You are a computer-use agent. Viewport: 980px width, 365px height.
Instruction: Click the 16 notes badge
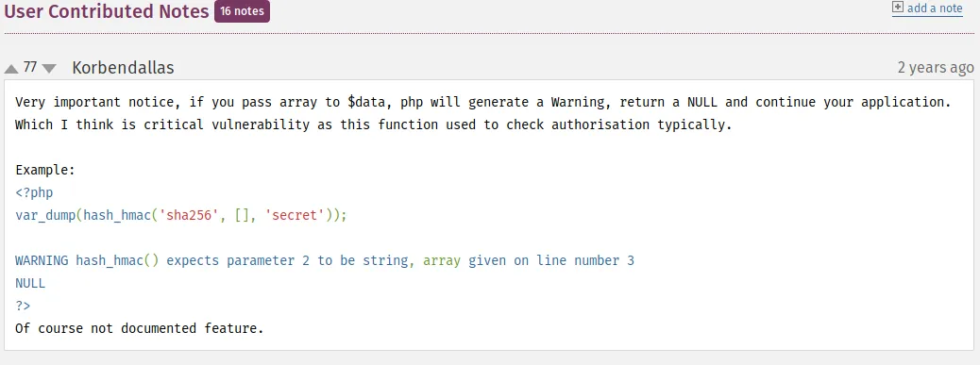point(242,11)
